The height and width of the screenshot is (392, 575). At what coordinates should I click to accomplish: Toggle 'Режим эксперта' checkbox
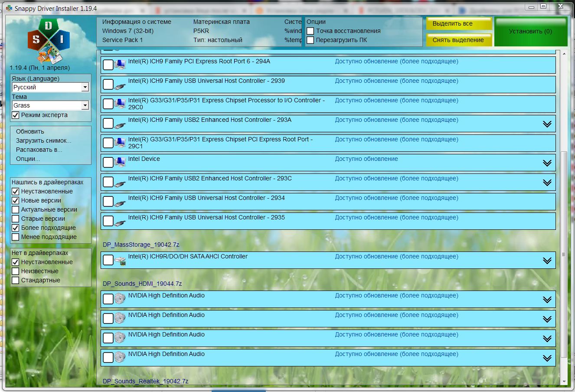16,115
